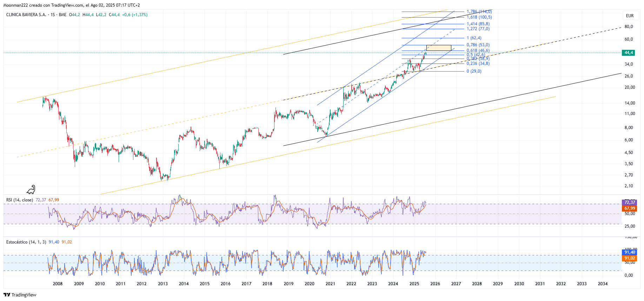Viewport: 644px width, 301px height.
Task: Click the 60,0 price axis label
Action: pos(629,39)
